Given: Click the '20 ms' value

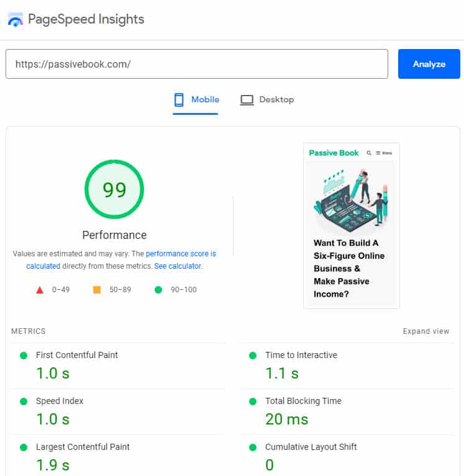Looking at the screenshot, I should [286, 420].
